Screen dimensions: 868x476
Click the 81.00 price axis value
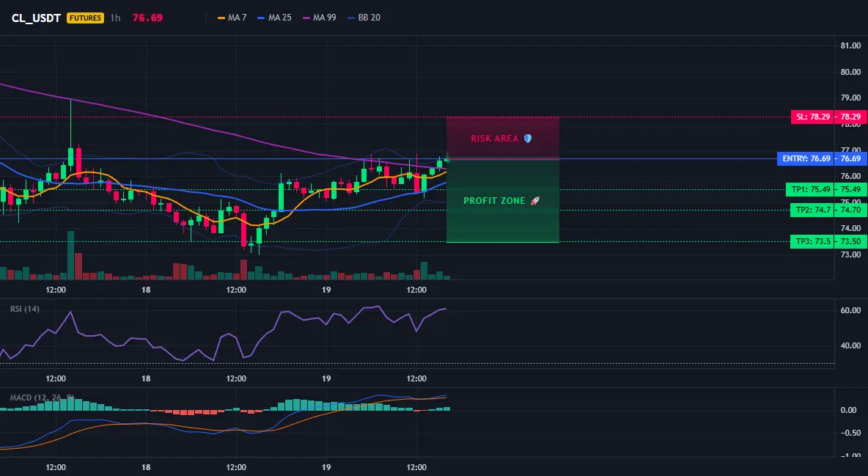pos(850,45)
